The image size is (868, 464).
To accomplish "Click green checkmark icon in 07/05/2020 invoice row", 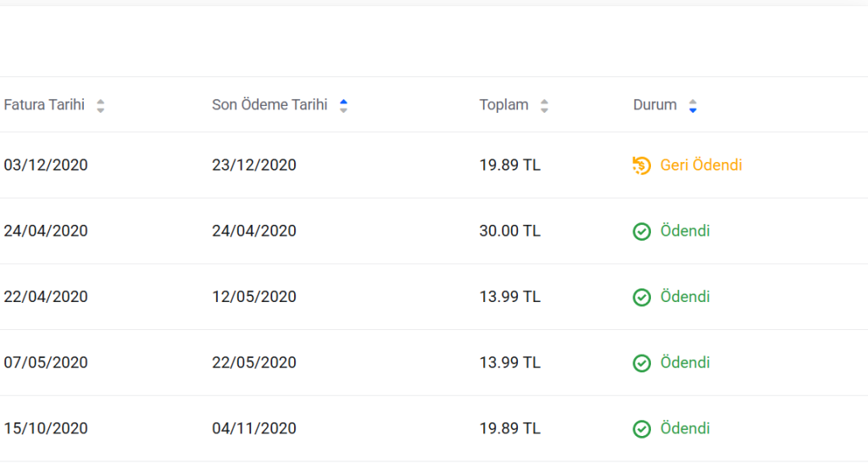I will coord(642,363).
